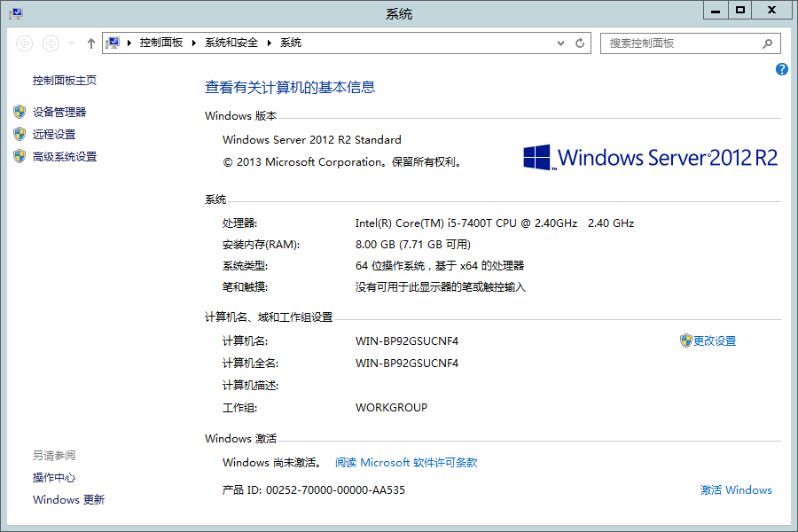Click the computer icon in address bar

(x=113, y=43)
